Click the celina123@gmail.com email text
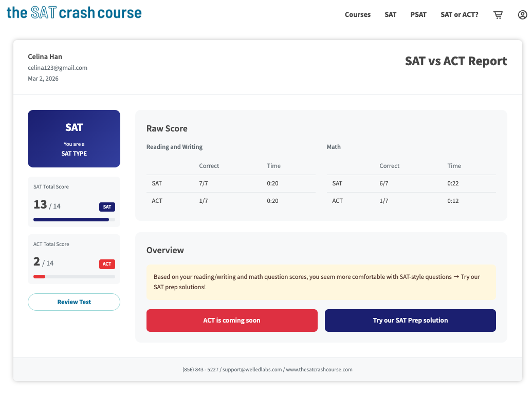This screenshot has height=396, width=532. pyautogui.click(x=58, y=68)
